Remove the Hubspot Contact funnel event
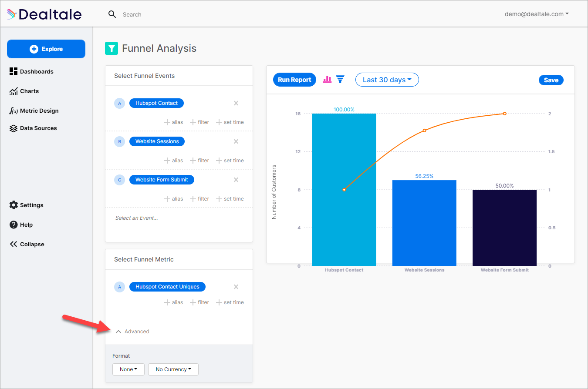588x389 pixels. (x=236, y=103)
